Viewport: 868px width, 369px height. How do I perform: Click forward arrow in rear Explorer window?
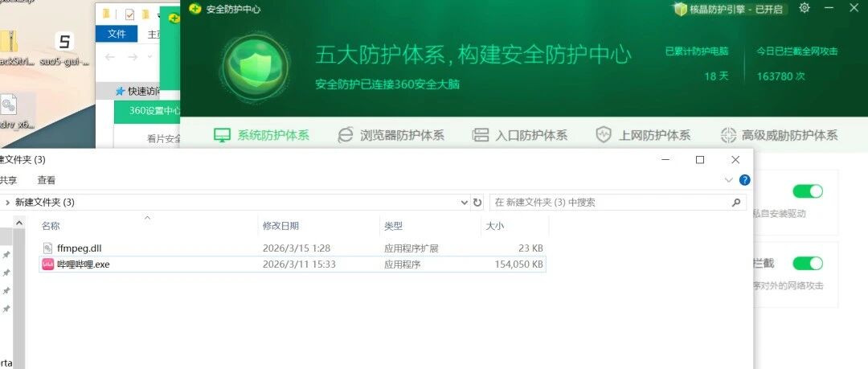point(133,57)
